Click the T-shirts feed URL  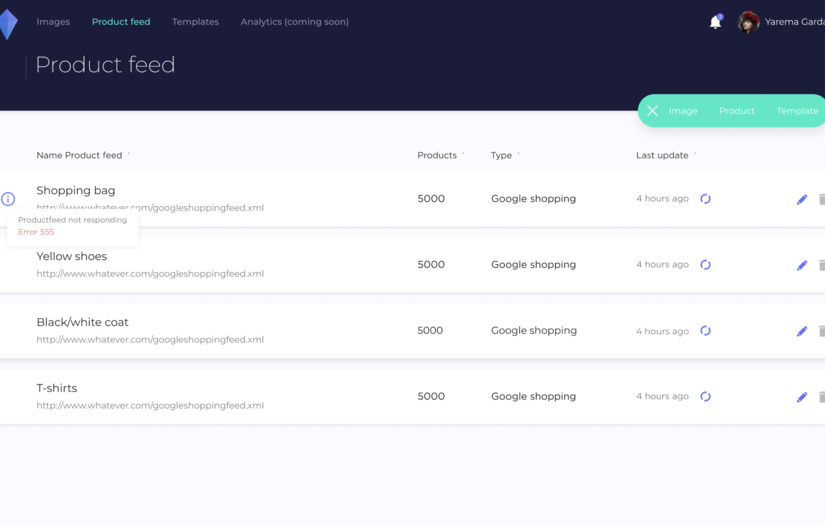150,406
